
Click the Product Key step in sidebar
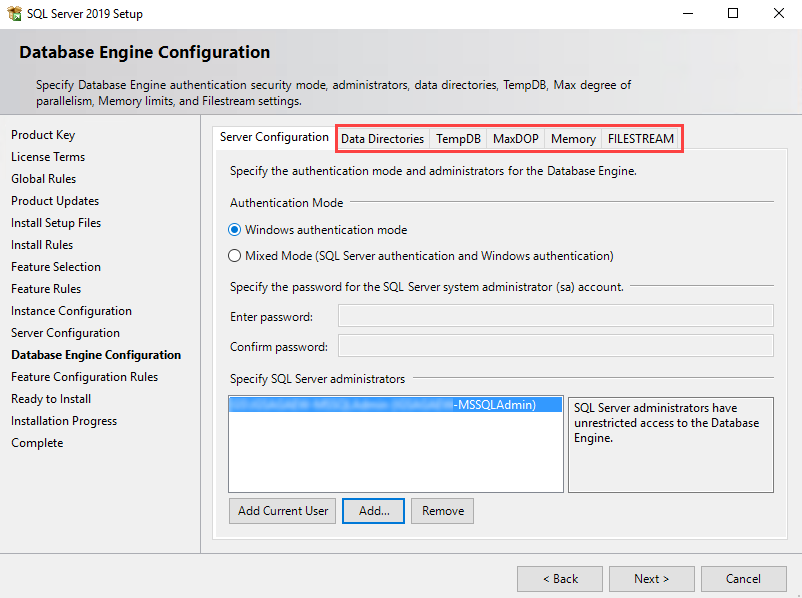(x=43, y=135)
